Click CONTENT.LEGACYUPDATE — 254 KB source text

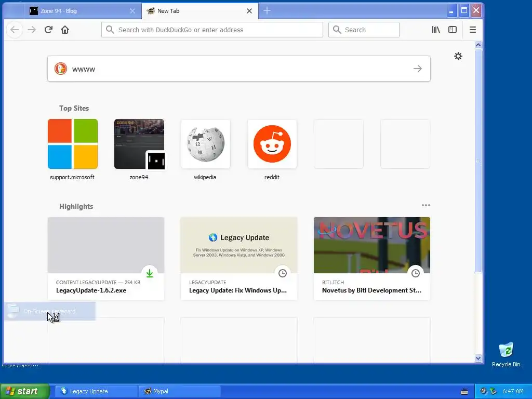(x=98, y=282)
